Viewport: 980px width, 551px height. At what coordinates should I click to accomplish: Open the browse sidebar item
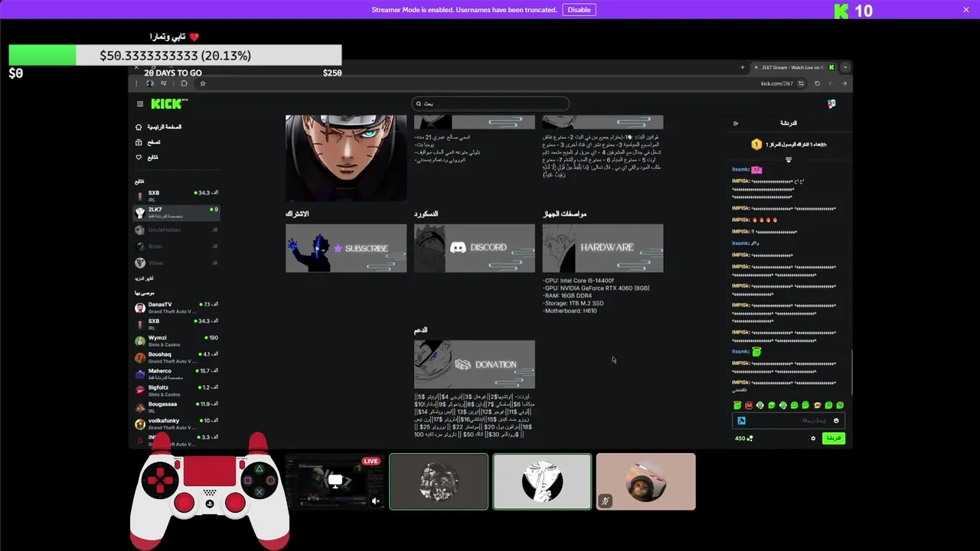click(149, 142)
